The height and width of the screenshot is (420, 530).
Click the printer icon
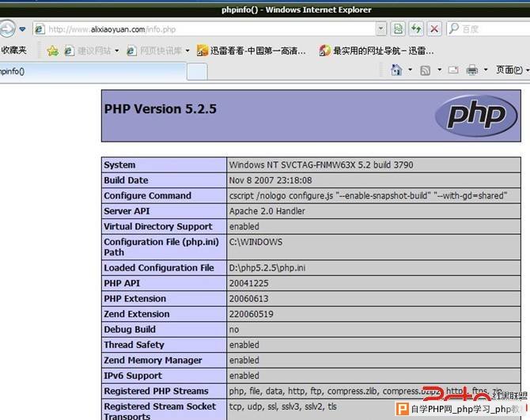[472, 70]
